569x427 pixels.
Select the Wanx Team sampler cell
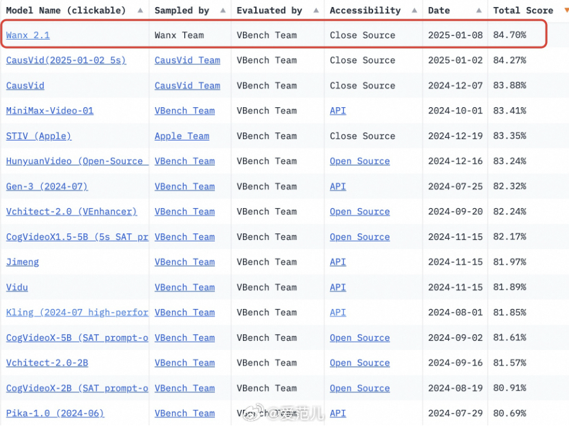(179, 35)
